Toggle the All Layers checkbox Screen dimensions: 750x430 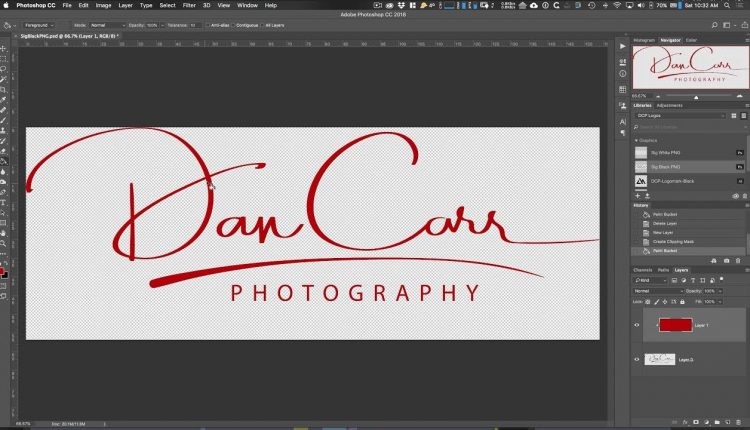click(x=263, y=25)
